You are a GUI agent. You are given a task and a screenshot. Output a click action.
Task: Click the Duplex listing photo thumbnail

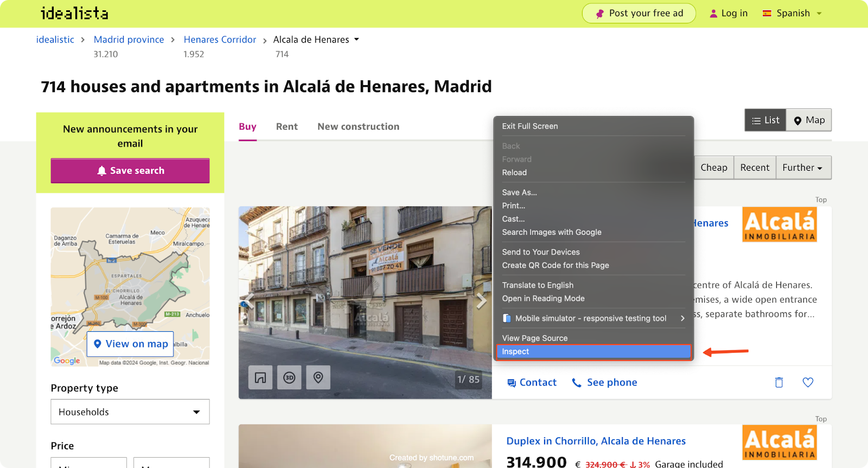(x=365, y=446)
